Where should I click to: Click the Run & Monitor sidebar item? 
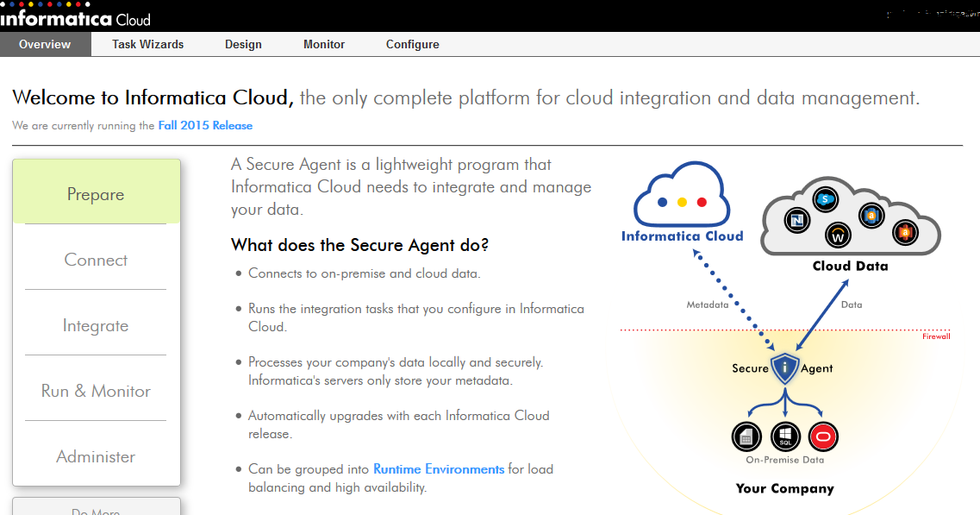point(95,390)
